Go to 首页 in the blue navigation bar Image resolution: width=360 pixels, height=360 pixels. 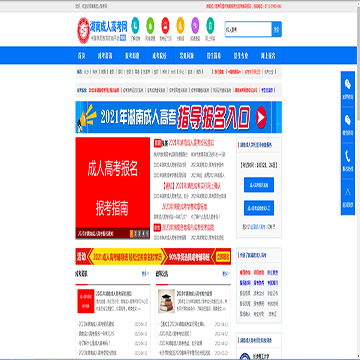pos(82,56)
